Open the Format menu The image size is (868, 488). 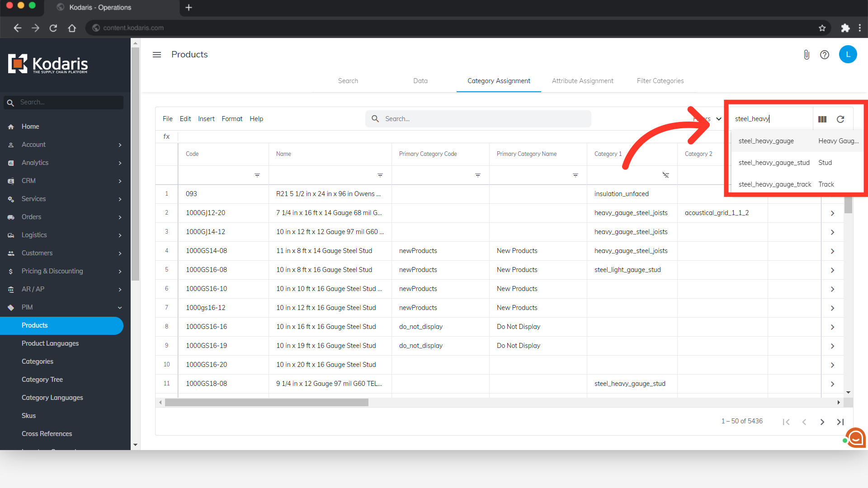231,119
